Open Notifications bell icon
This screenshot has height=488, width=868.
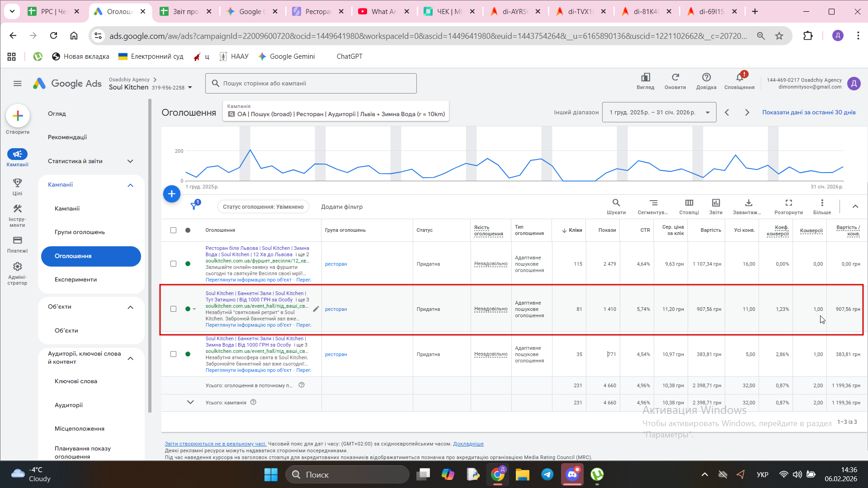coord(739,78)
